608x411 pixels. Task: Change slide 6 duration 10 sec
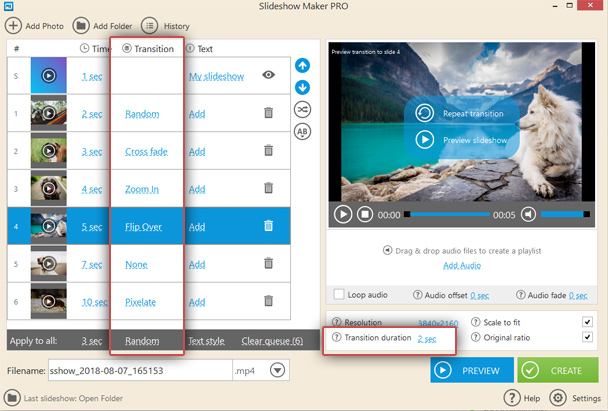[95, 302]
